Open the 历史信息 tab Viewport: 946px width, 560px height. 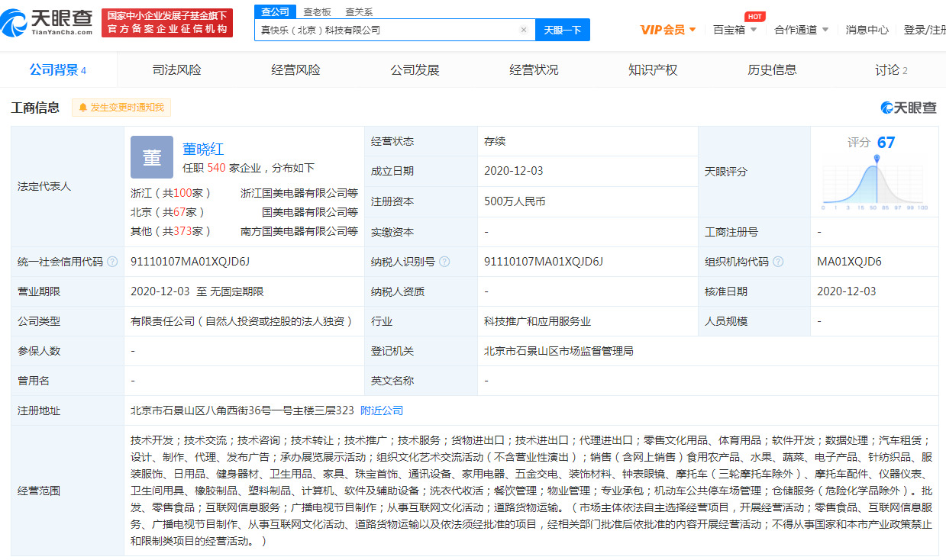click(772, 70)
